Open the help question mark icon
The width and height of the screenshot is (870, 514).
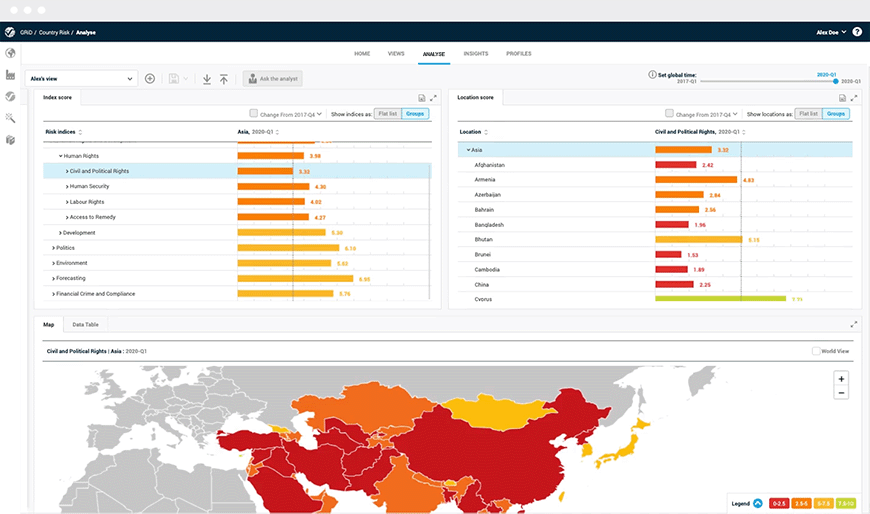[x=857, y=32]
